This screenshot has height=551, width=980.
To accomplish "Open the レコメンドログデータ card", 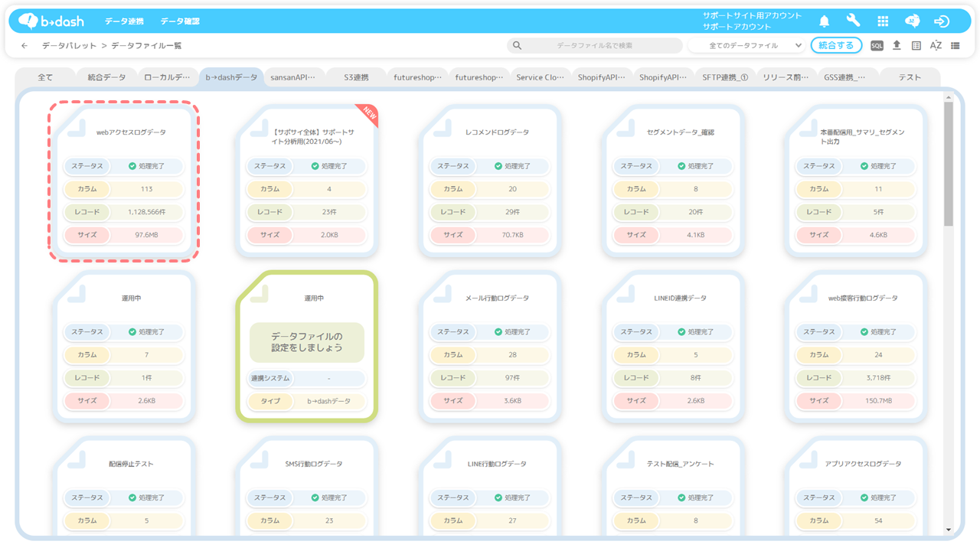I will point(490,181).
